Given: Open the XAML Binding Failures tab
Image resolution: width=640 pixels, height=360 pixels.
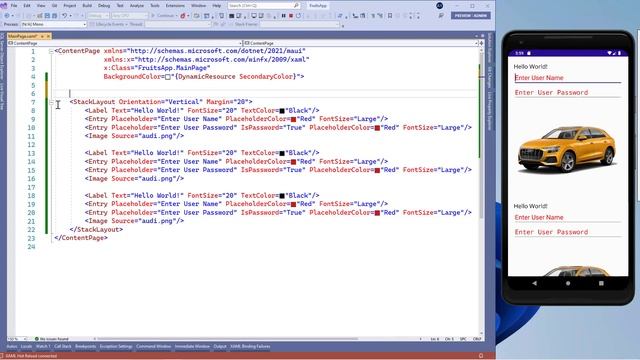Looking at the screenshot, I should pos(250,347).
